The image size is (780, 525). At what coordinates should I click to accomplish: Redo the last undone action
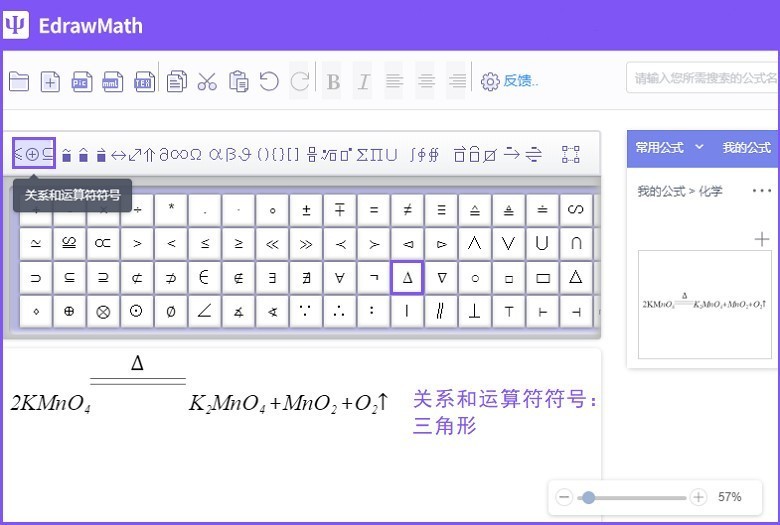pyautogui.click(x=299, y=81)
